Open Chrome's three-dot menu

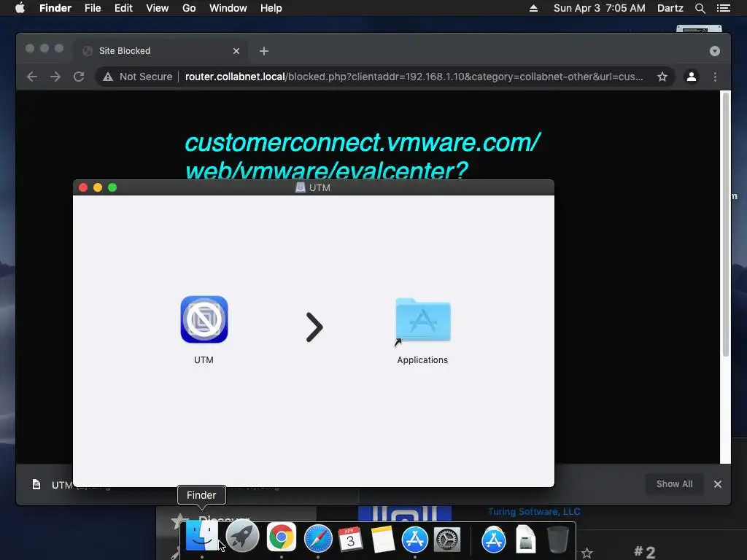[x=715, y=77]
